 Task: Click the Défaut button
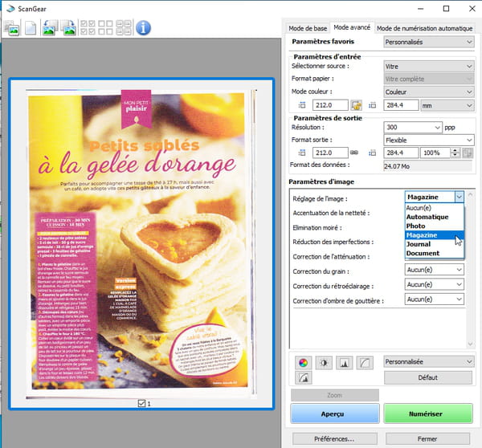[428, 377]
